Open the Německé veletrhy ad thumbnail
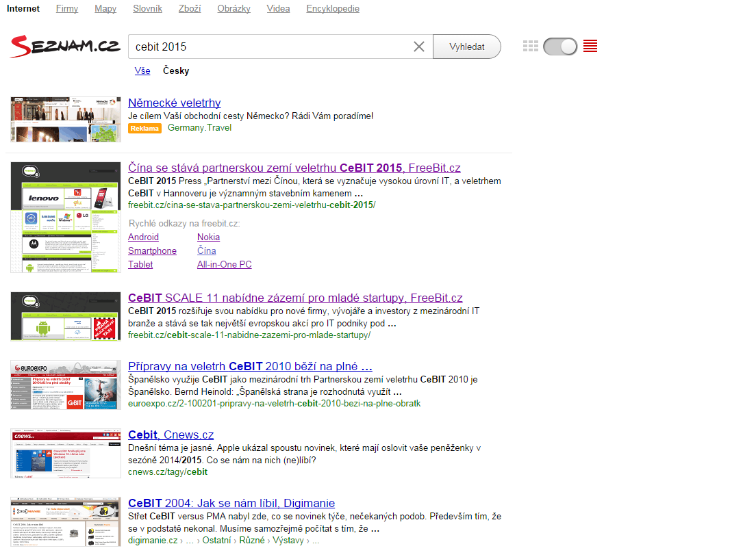 [x=66, y=119]
